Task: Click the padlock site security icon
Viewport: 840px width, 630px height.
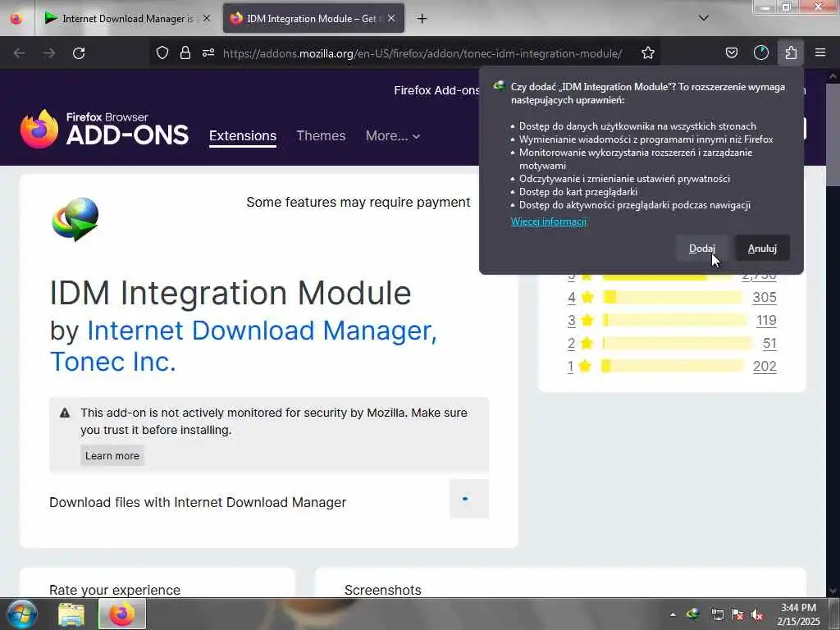Action: [x=185, y=52]
